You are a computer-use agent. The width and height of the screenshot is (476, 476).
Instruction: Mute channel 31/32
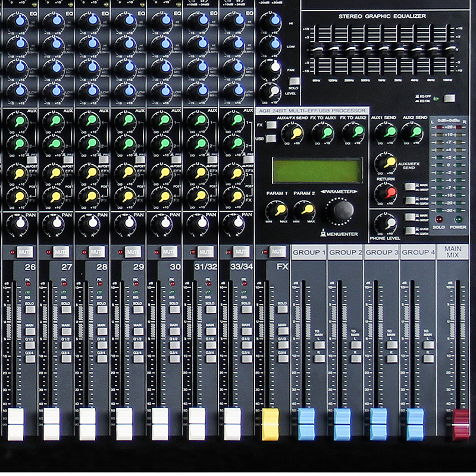(205, 251)
